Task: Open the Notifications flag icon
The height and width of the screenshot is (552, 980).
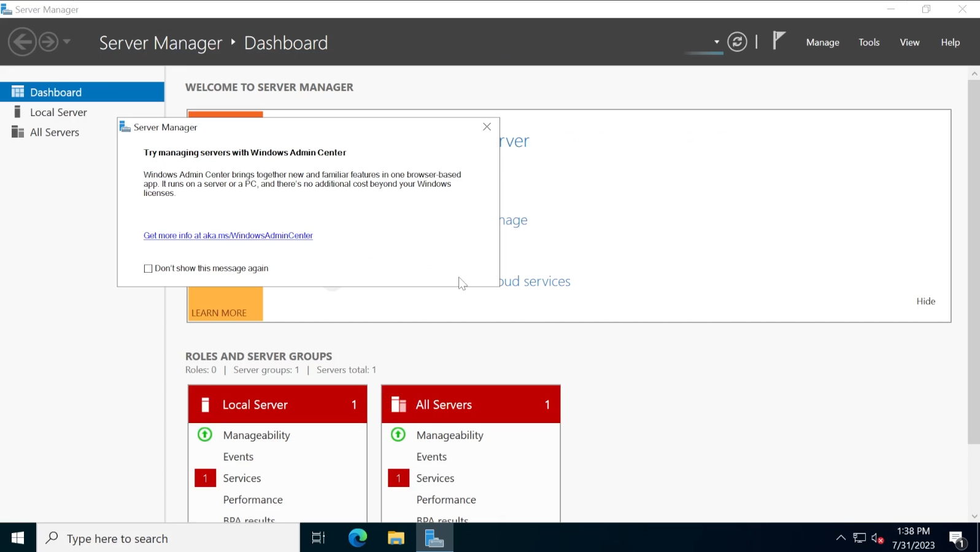Action: [778, 41]
